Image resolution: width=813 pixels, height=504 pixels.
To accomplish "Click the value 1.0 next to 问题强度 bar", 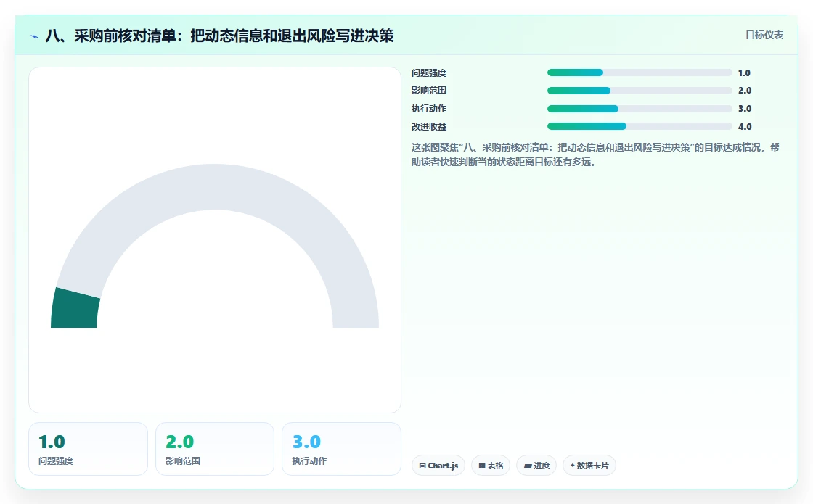I will [744, 73].
